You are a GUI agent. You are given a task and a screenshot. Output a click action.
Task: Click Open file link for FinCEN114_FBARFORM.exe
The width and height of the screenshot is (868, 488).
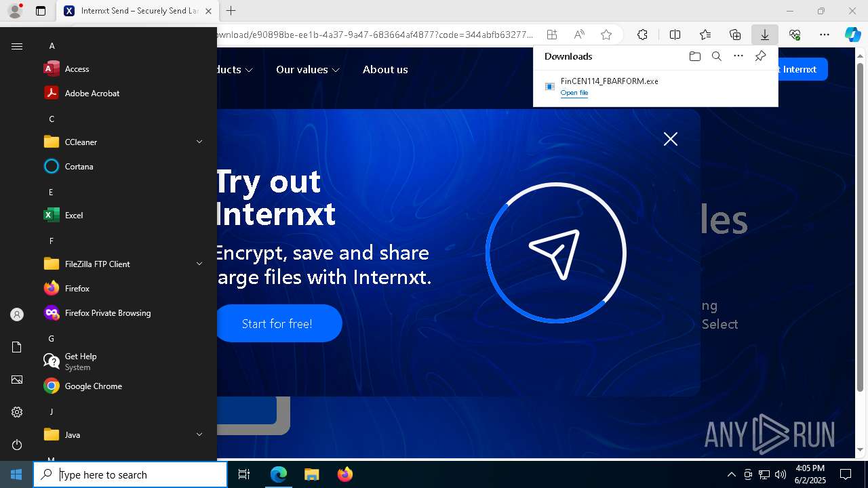[x=574, y=93]
